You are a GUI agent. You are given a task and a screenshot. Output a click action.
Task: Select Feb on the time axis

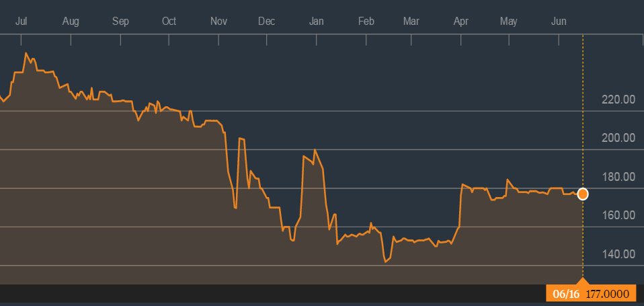366,22
